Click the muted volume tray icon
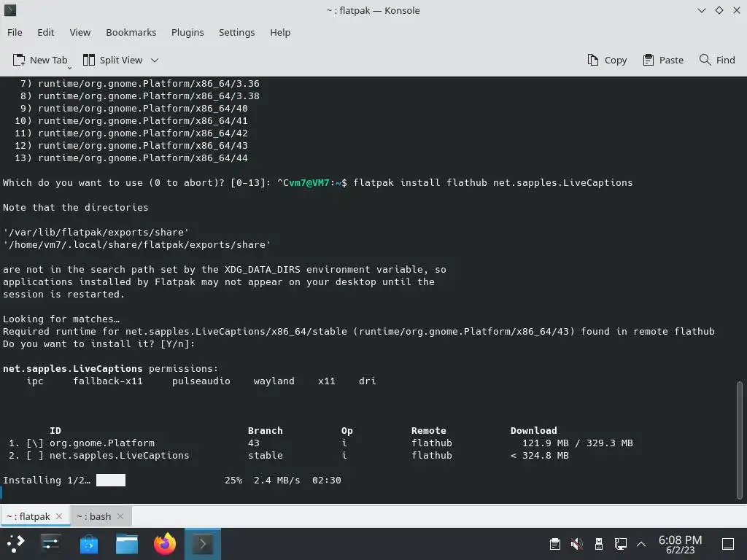Viewport: 747px width, 560px height. point(577,544)
